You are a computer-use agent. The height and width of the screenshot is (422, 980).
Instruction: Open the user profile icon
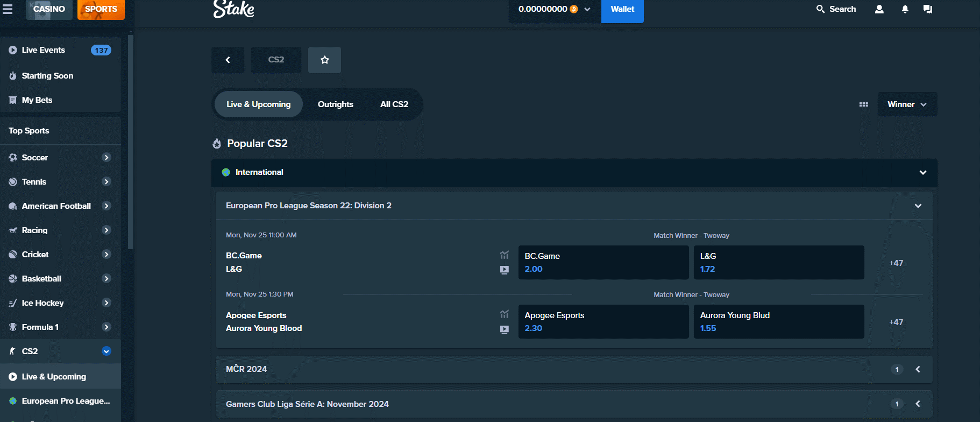(x=879, y=9)
